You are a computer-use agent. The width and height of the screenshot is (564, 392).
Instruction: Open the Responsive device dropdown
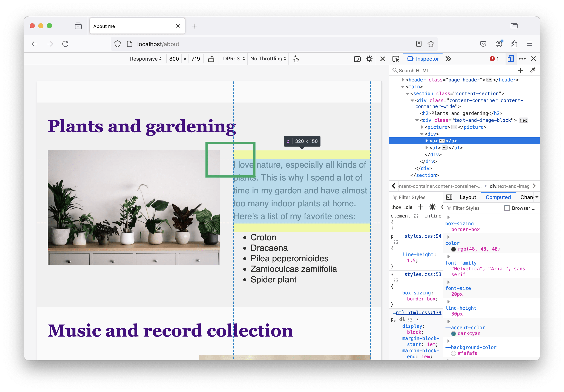146,59
